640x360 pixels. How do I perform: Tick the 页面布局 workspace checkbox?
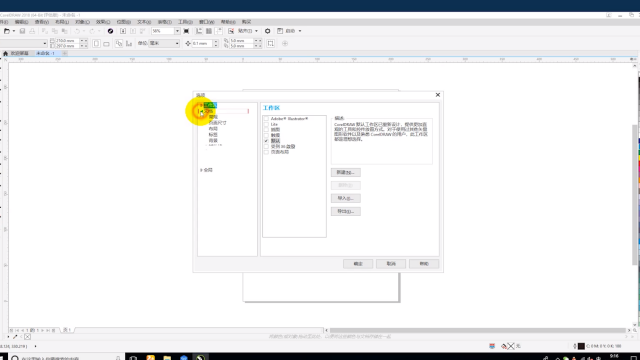click(266, 152)
